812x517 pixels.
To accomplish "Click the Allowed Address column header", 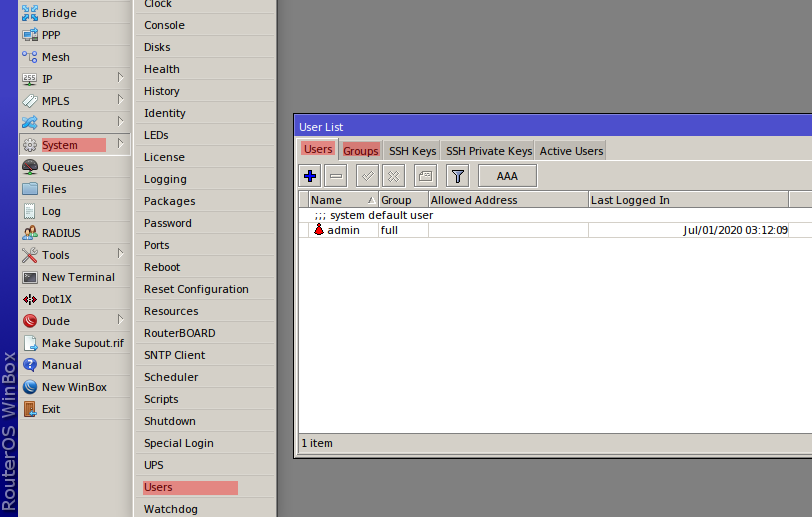I will point(508,200).
